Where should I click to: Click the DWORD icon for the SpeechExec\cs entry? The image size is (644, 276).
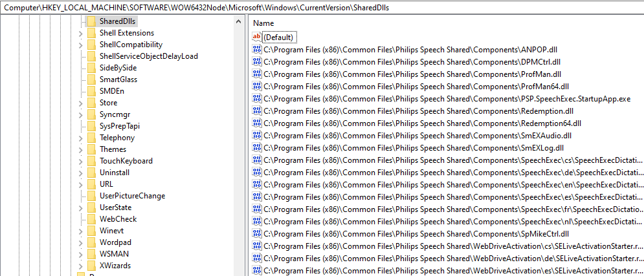[257, 160]
